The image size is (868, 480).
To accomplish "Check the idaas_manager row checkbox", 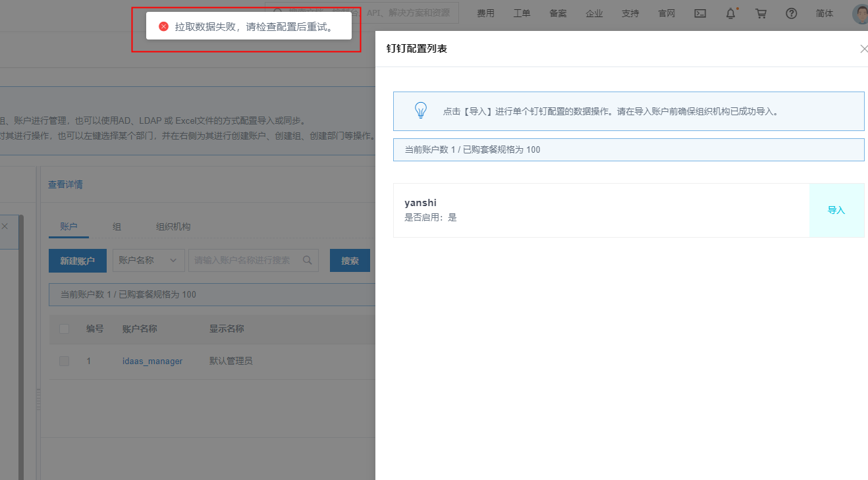I will [64, 361].
